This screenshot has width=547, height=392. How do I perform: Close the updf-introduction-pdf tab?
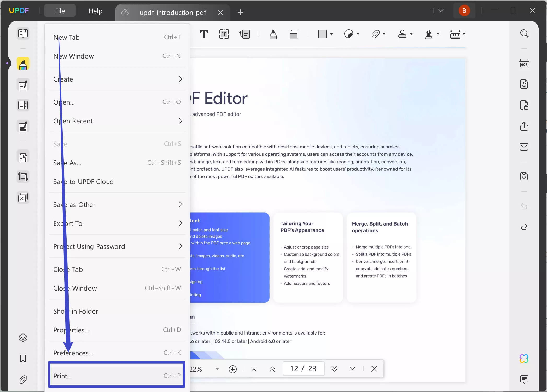[220, 13]
